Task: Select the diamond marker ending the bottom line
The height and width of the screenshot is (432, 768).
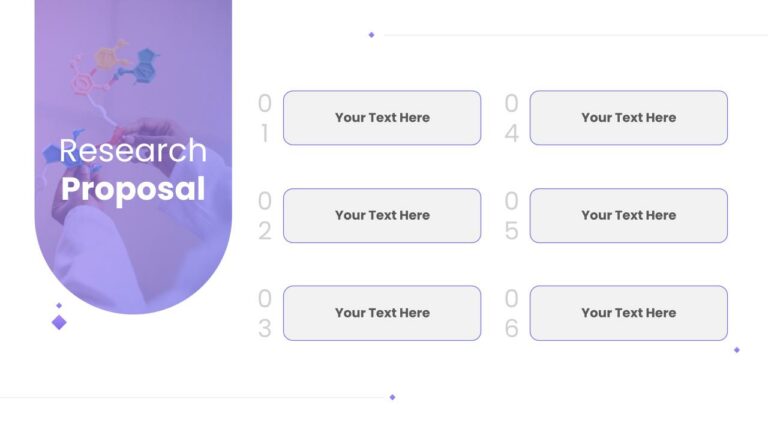Action: (392, 397)
